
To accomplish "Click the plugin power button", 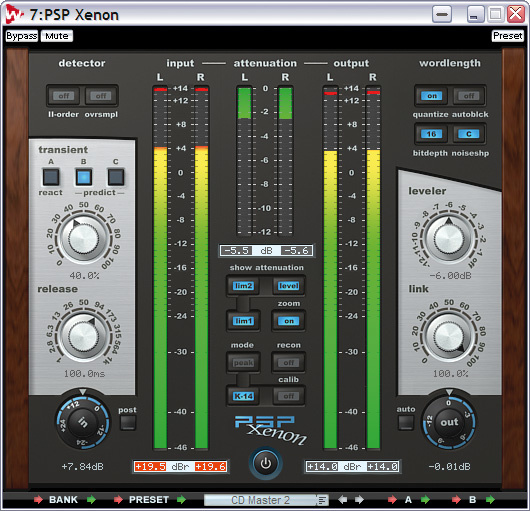I will (266, 463).
